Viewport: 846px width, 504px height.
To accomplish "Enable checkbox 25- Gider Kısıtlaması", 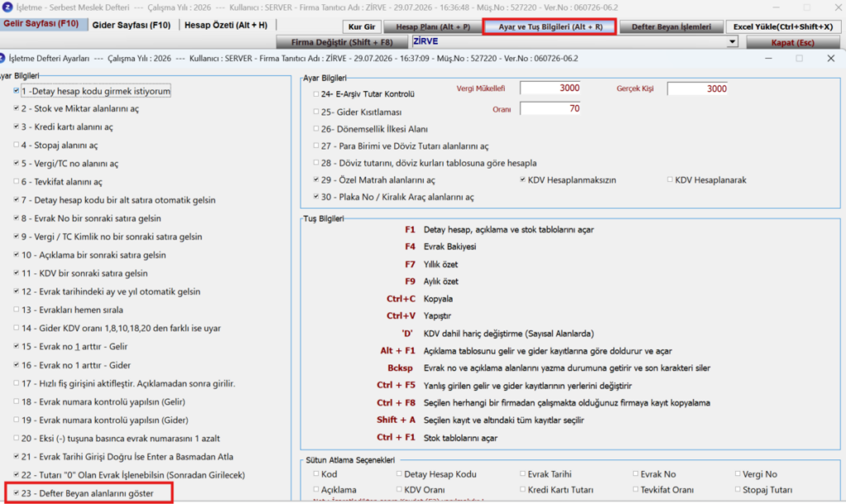I will coord(316,112).
